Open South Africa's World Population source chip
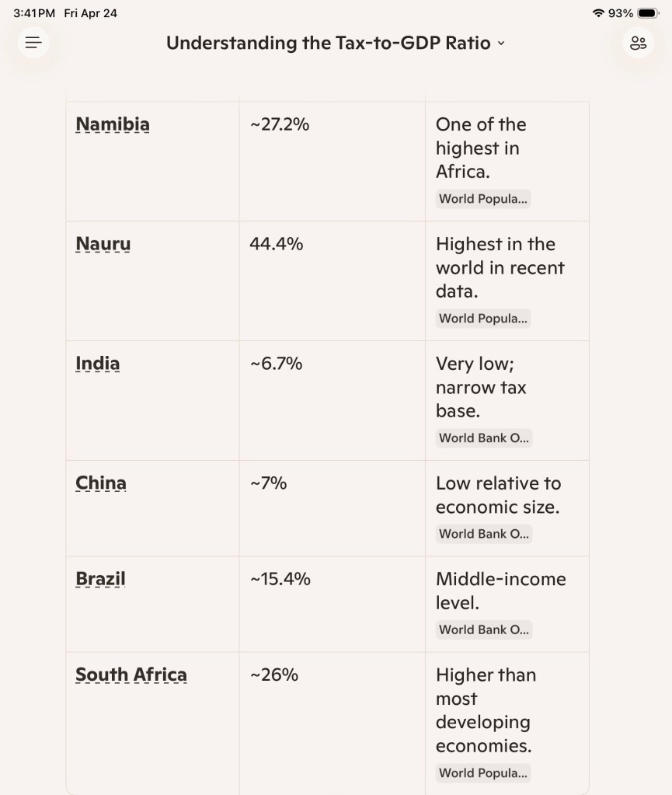Image resolution: width=672 pixels, height=795 pixels. pyautogui.click(x=483, y=773)
